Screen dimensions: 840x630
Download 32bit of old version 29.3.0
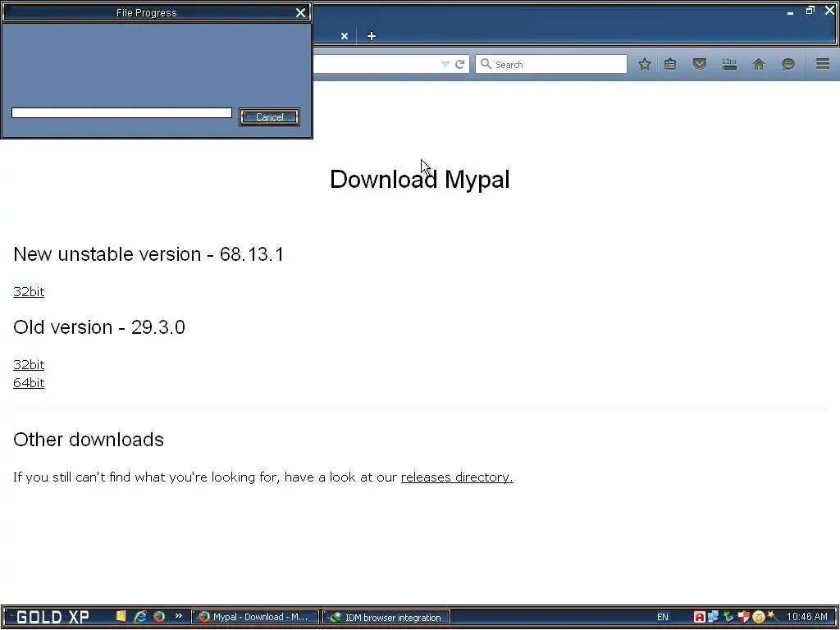pos(29,364)
